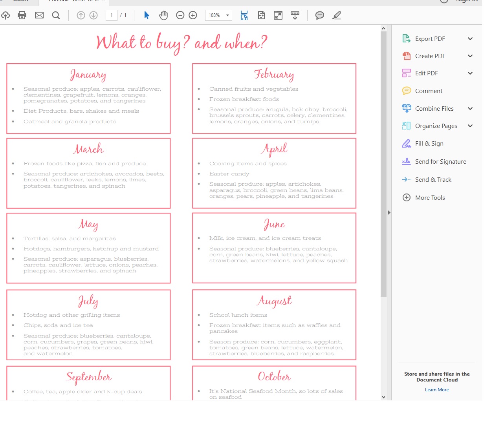504x429 pixels.
Task: Switch to full screen mode icon
Action: (278, 15)
